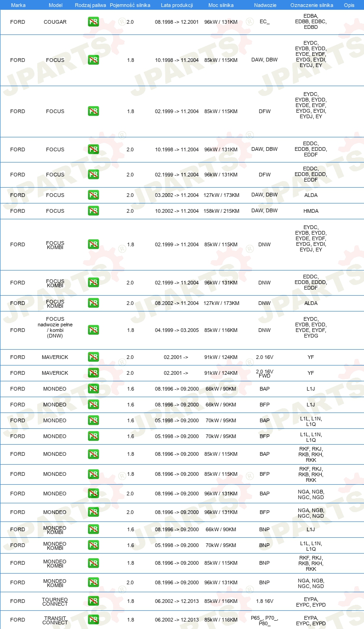364x629 pixels.
Task: Click fuel icon for MONDEO 1.8 BFP row
Action: pyautogui.click(x=94, y=474)
